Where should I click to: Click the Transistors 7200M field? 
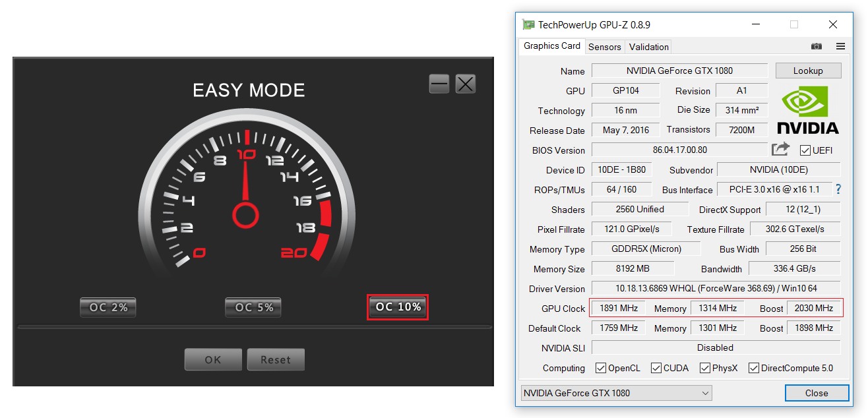pos(742,130)
